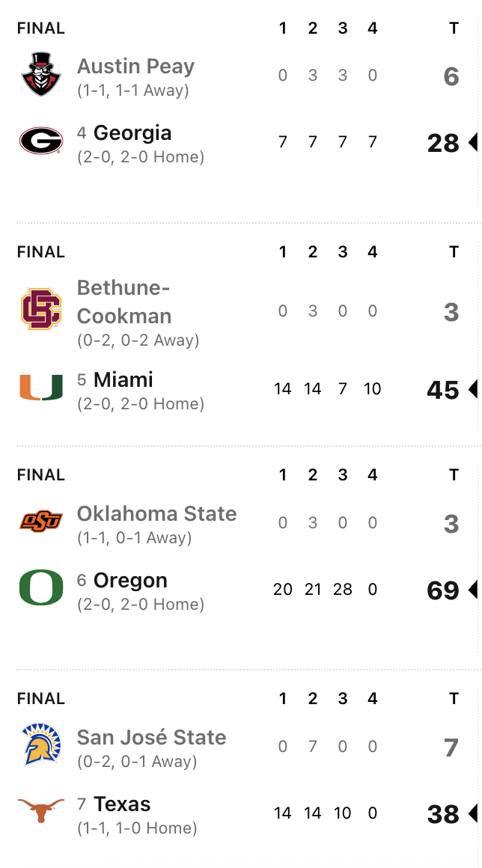The height and width of the screenshot is (868, 482).
Task: Select the Bethune-Cookman team name
Action: click(x=124, y=302)
